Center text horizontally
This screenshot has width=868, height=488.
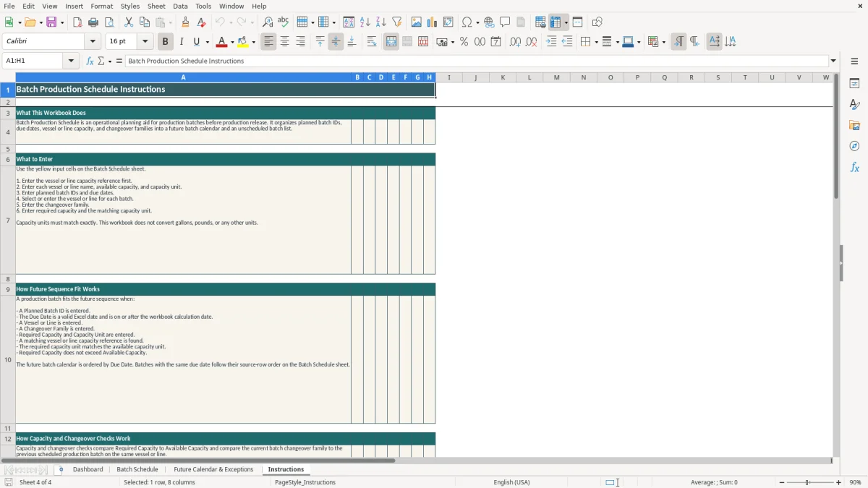click(x=285, y=42)
